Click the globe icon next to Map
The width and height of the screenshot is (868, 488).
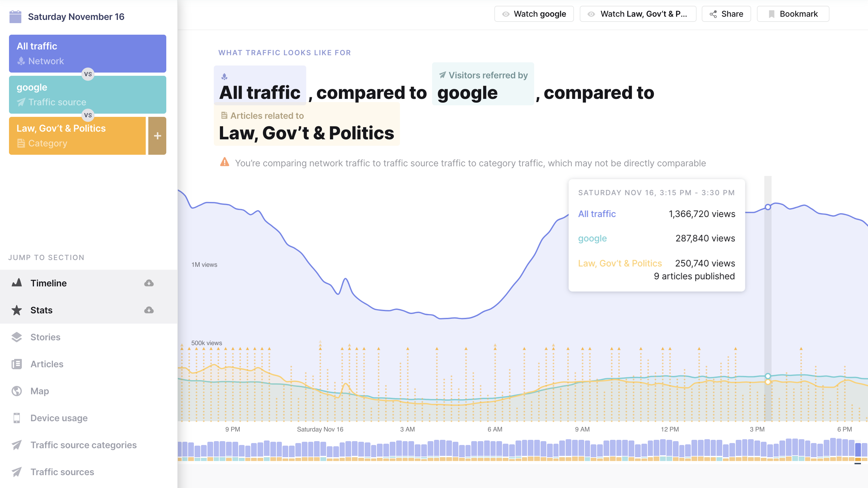17,391
